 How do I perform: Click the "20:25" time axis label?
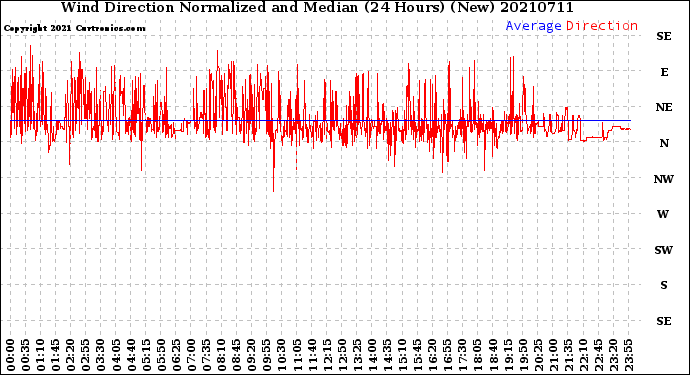[538, 355]
